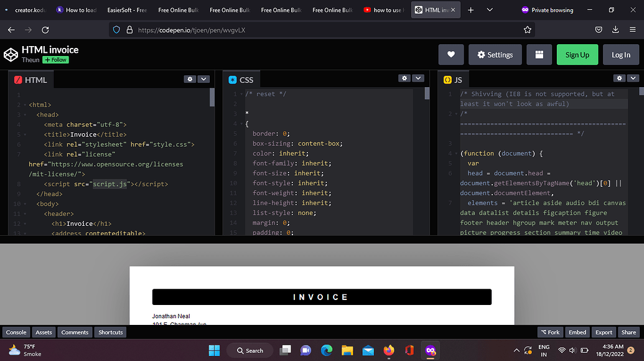Change the editor layout view

coord(539,55)
